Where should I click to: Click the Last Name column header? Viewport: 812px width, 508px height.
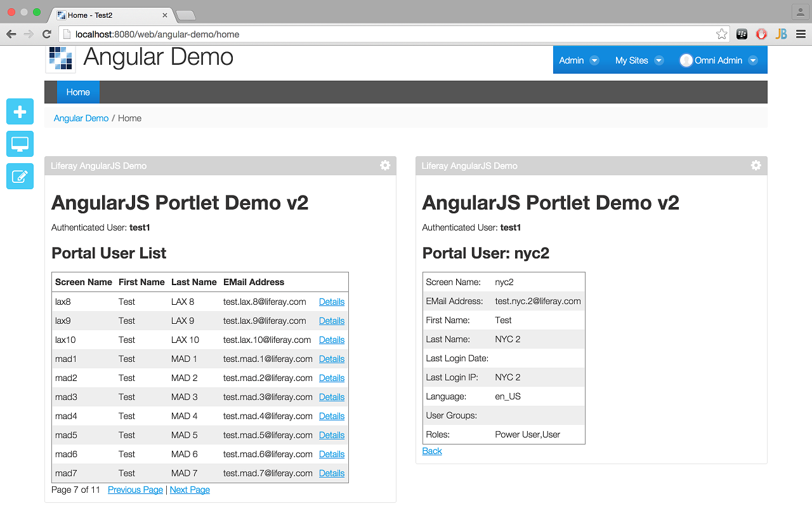click(x=194, y=282)
